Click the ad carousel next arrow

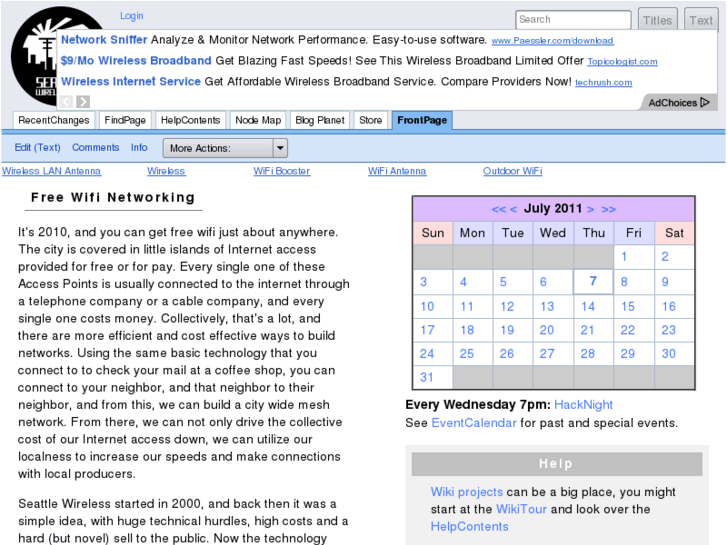83,101
